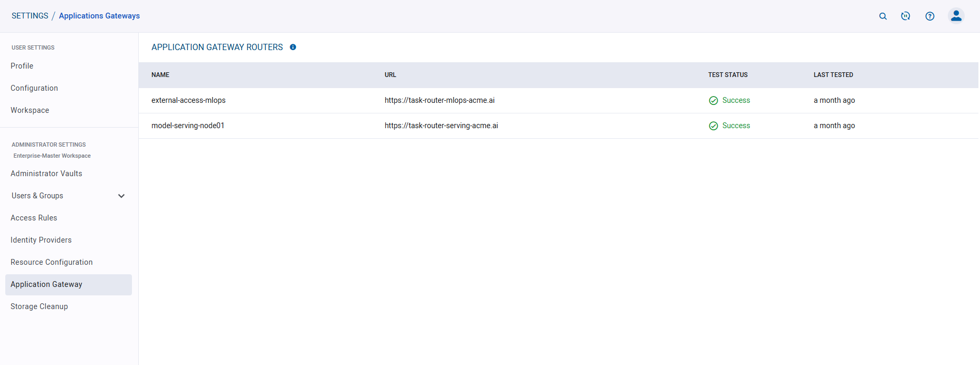Click the search magnifier icon
This screenshot has height=365, width=980.
coord(882,16)
